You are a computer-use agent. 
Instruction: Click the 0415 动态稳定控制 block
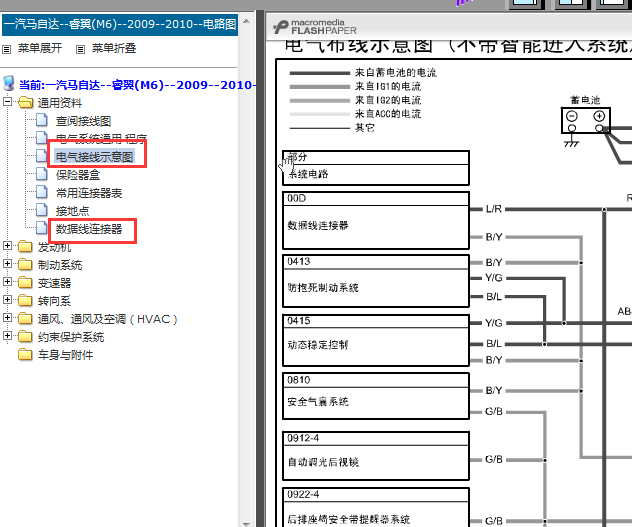[x=376, y=341]
